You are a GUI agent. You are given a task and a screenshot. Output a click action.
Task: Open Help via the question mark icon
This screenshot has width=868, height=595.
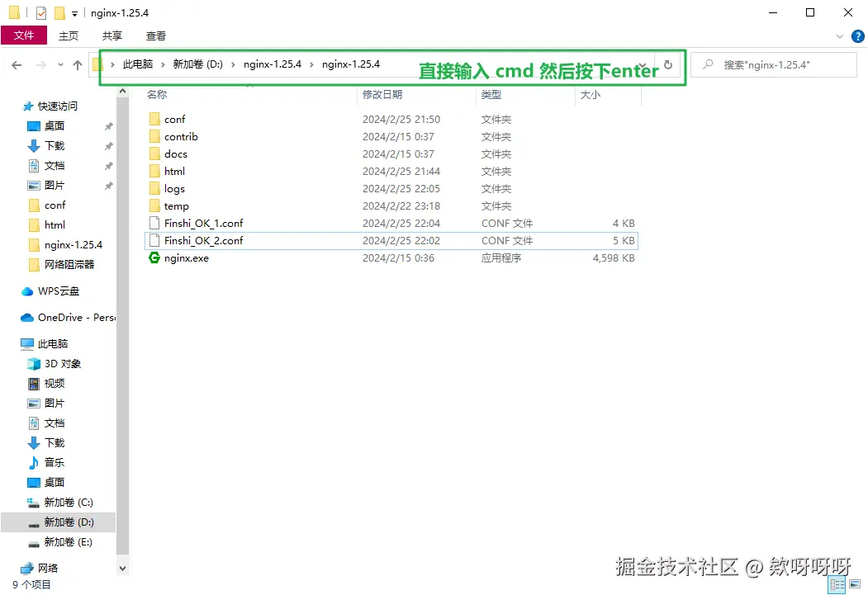click(x=857, y=35)
